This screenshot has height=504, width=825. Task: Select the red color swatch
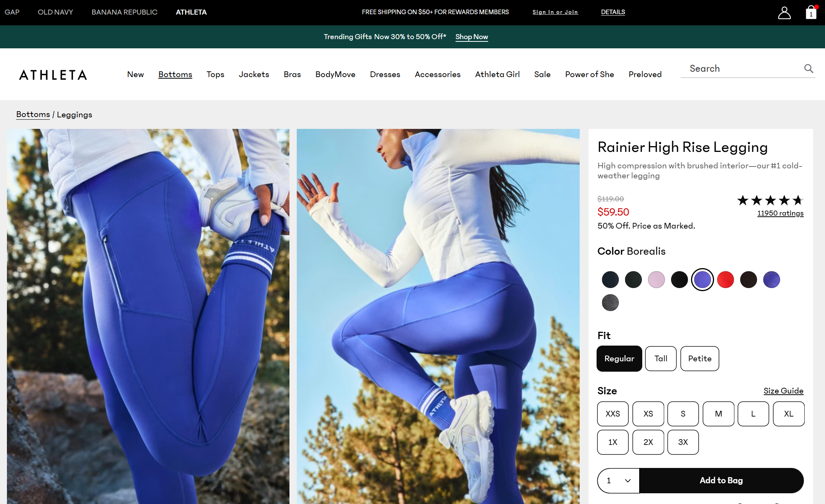(725, 280)
